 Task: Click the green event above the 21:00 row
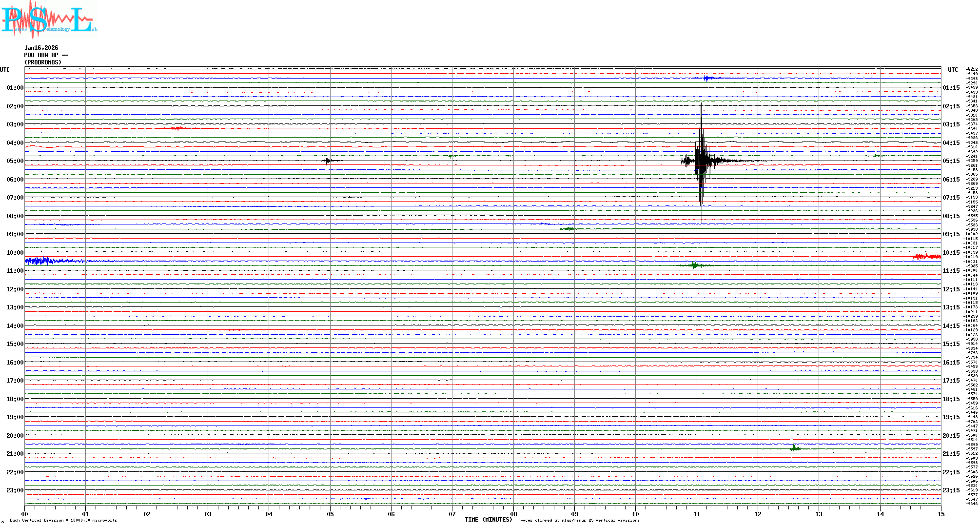tap(795, 448)
